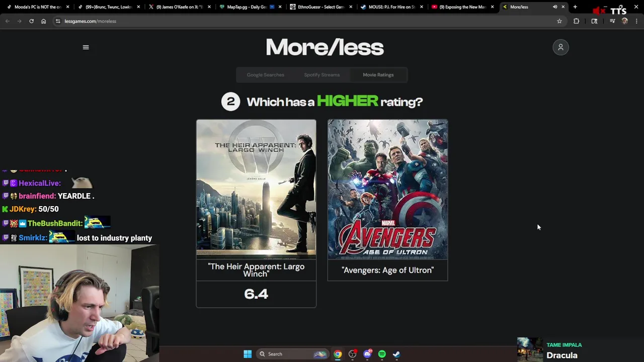The height and width of the screenshot is (362, 644).
Task: Open Discord from the taskbar
Action: tap(367, 354)
